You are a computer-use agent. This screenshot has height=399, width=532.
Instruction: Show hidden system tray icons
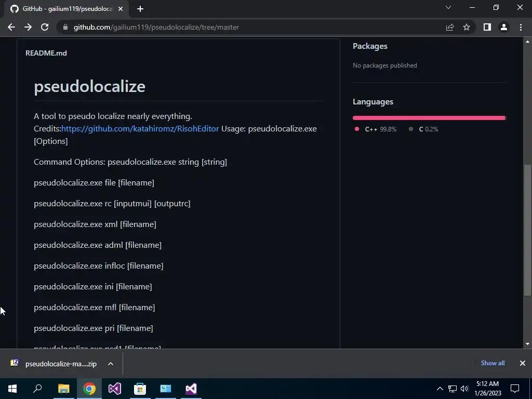click(x=440, y=389)
